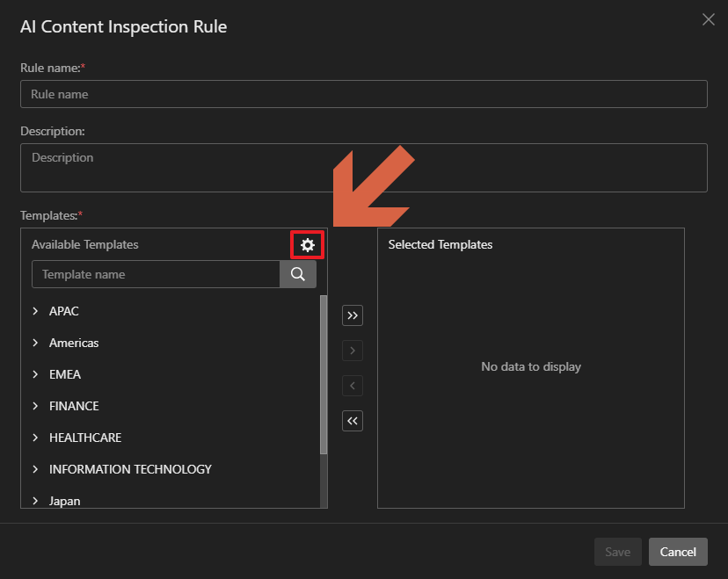Viewport: 728px width, 579px height.
Task: Click the single right arrow transfer button
Action: [353, 351]
